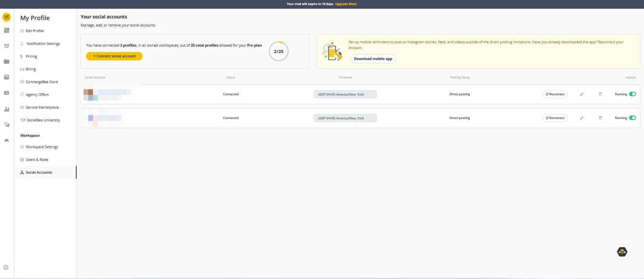Click the Social Account column header
This screenshot has height=279, width=644.
pos(95,77)
